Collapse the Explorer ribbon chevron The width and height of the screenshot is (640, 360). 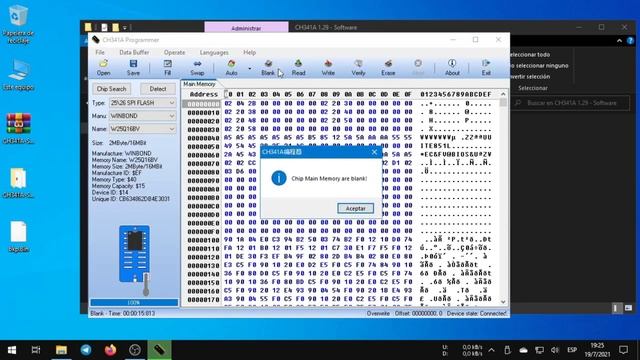click(x=619, y=40)
